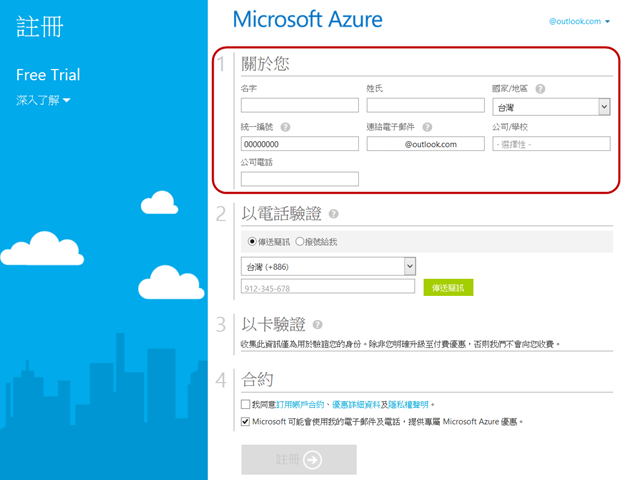Click the grey 註冊 submit button
The image size is (633, 480).
[299, 459]
